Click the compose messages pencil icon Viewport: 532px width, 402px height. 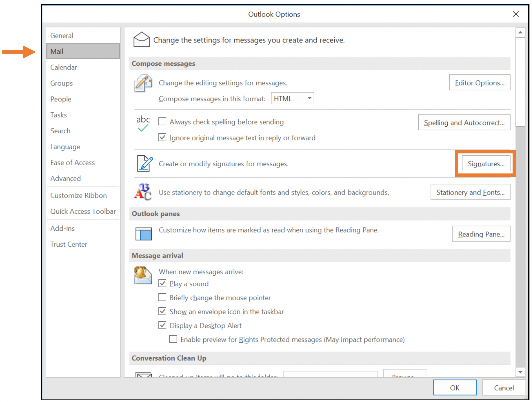pos(143,84)
